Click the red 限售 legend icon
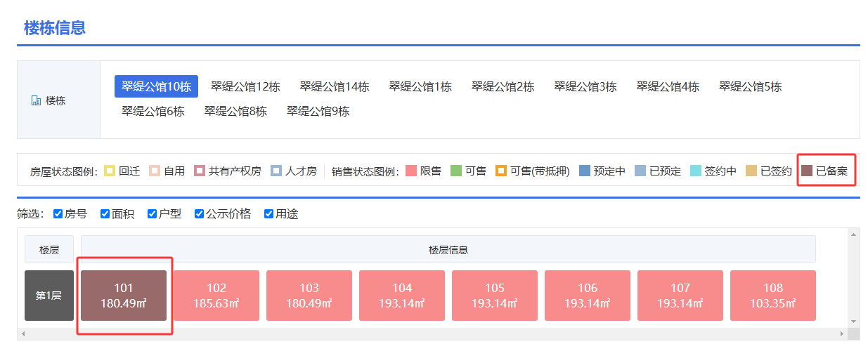The width and height of the screenshot is (868, 351). 410,171
